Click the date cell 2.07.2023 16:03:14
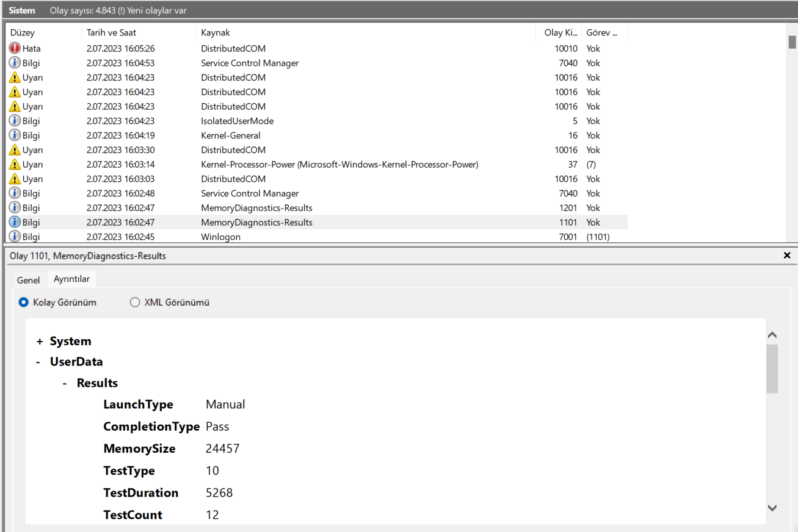Viewport: 798px width, 532px height. point(120,165)
